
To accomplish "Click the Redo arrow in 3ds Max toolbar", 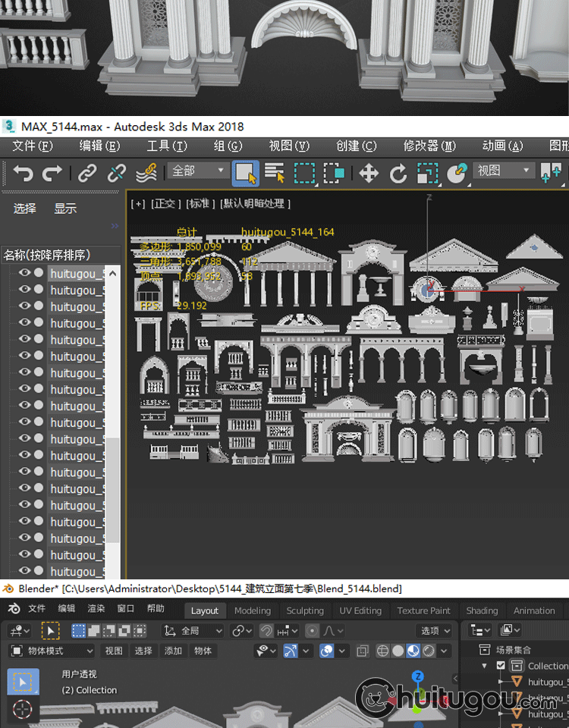I will (52, 173).
